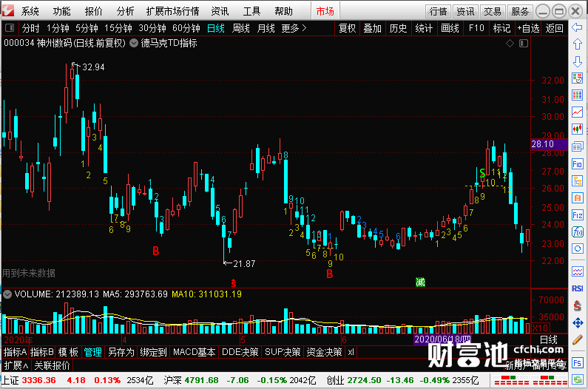Click the +自选 add to watchlist button
This screenshot has width=588, height=389.
point(528,28)
